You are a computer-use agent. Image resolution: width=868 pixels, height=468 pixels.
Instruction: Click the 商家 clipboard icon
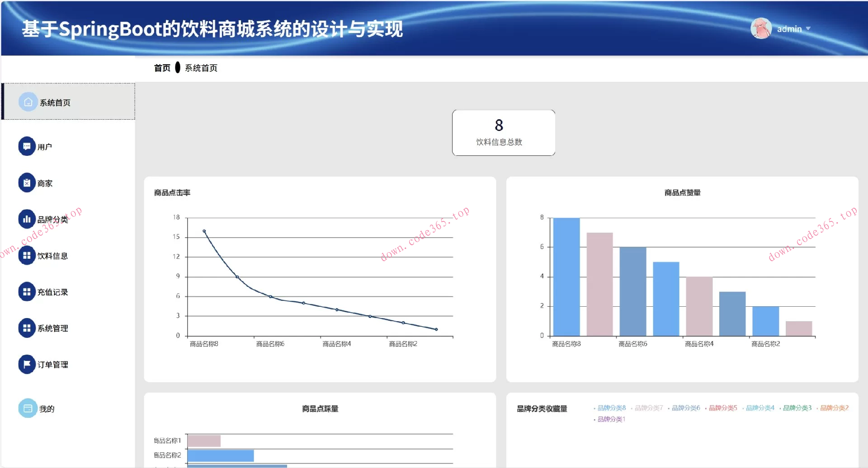pos(27,183)
